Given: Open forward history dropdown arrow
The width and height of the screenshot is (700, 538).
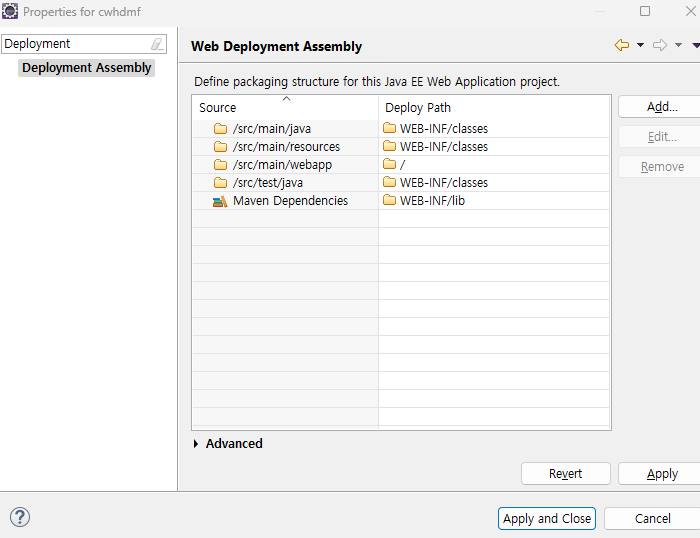Looking at the screenshot, I should click(678, 45).
